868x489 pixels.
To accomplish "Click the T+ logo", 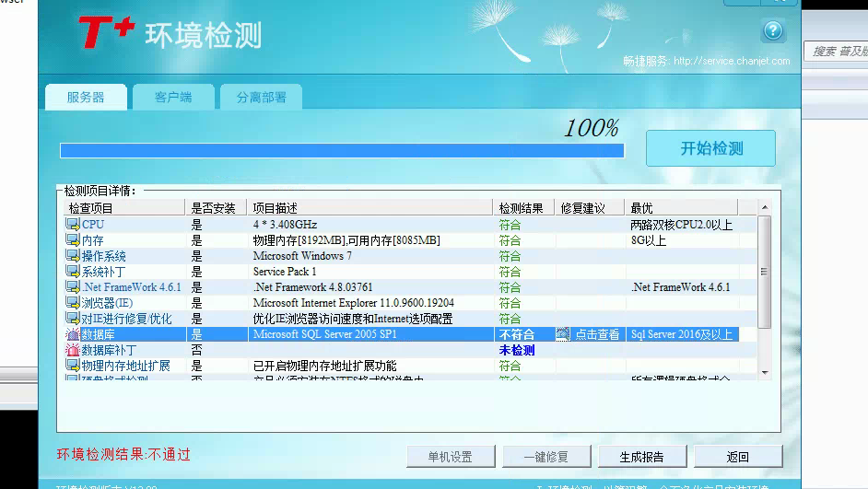I will pyautogui.click(x=107, y=32).
